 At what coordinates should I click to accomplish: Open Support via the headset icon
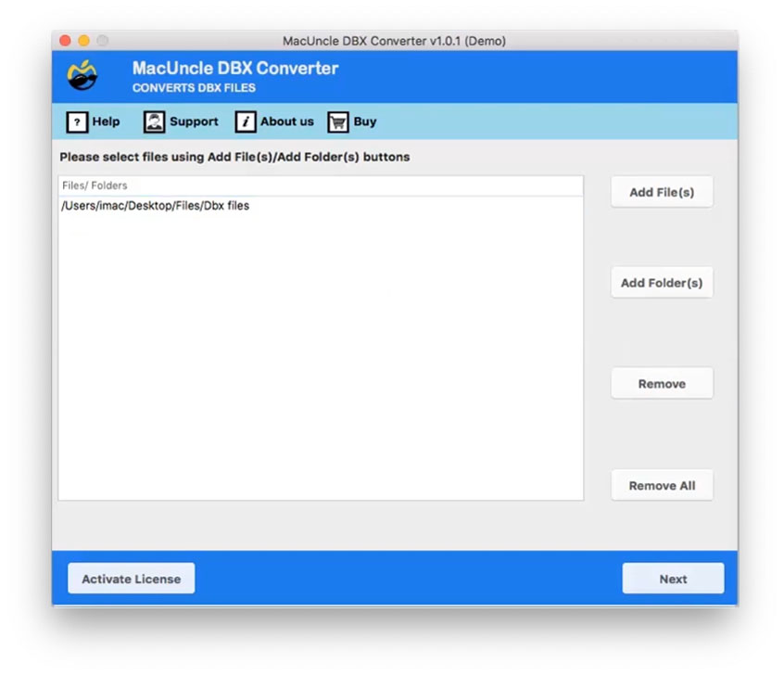click(x=153, y=121)
